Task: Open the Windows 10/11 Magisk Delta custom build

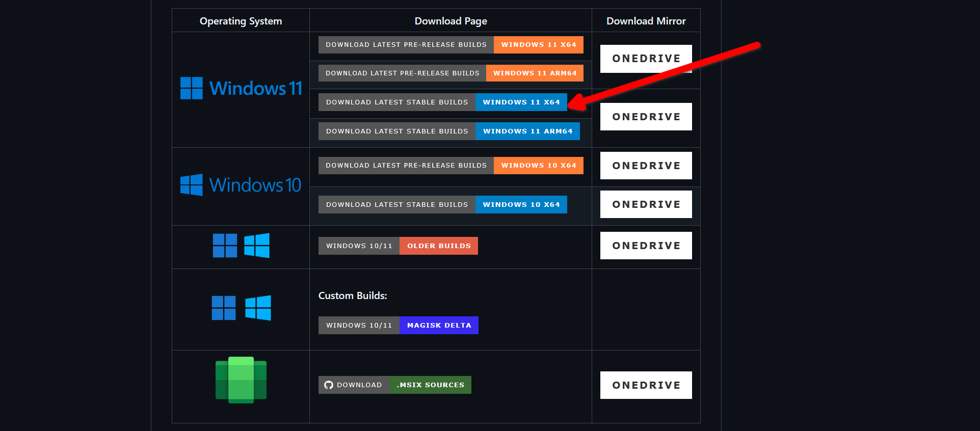Action: (399, 326)
